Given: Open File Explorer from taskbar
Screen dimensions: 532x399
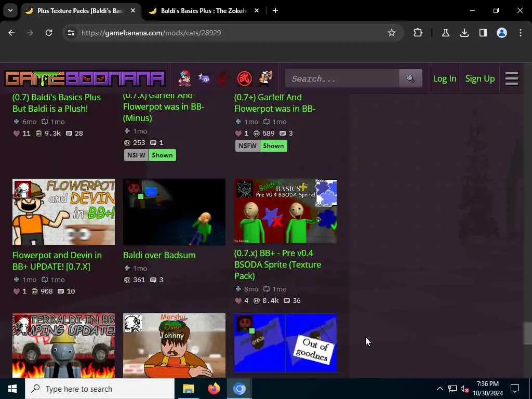Looking at the screenshot, I should coord(188,389).
